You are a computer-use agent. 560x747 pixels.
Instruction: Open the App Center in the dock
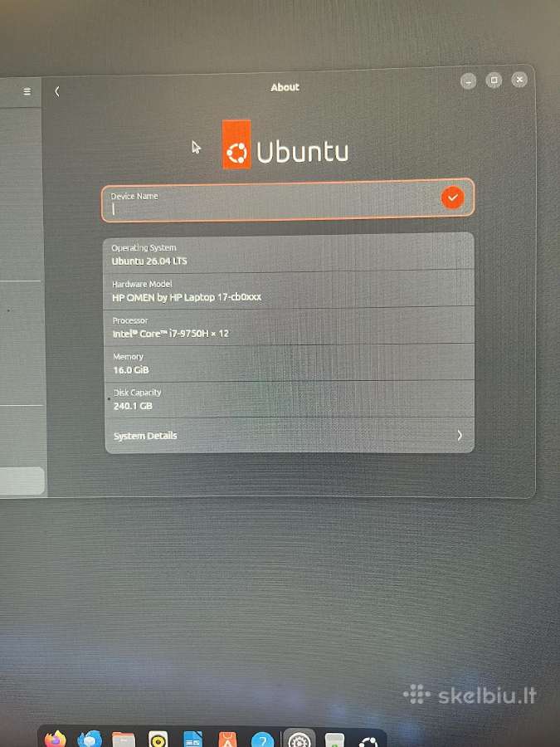click(x=227, y=740)
